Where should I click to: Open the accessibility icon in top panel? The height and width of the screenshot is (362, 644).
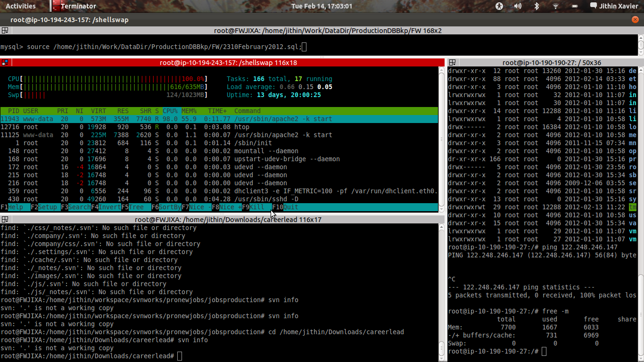tap(500, 6)
